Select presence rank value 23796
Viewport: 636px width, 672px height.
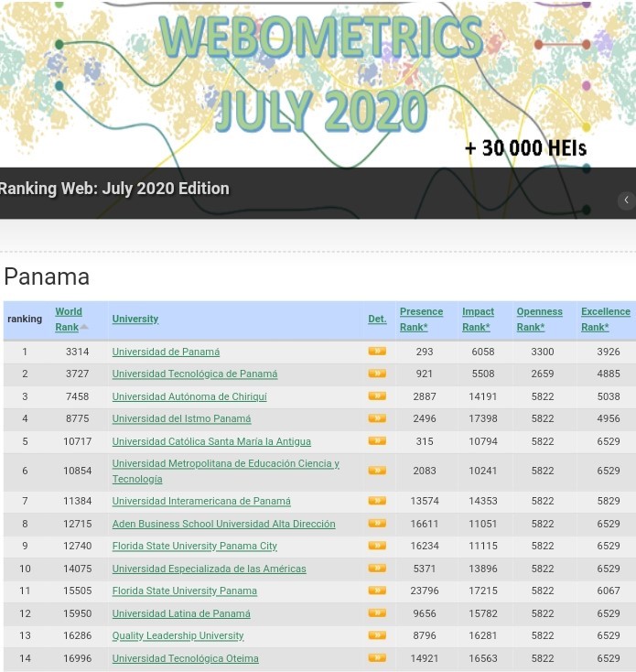(x=425, y=591)
